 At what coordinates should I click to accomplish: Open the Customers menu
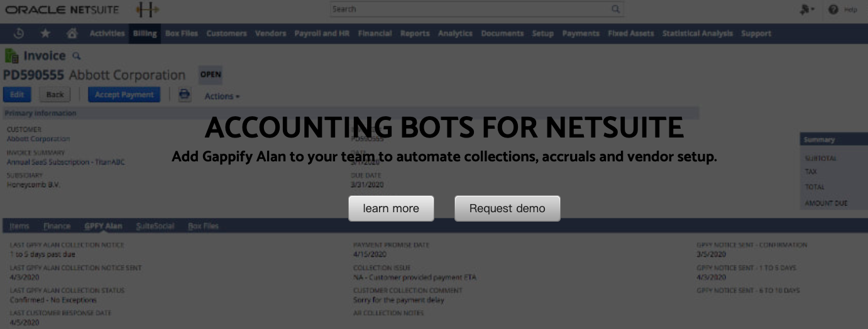(x=226, y=33)
